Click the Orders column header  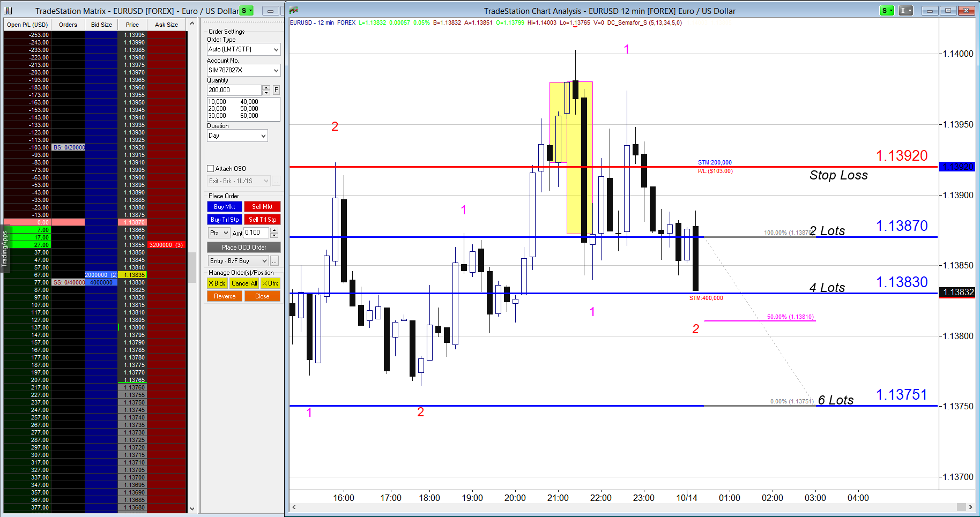[x=68, y=25]
